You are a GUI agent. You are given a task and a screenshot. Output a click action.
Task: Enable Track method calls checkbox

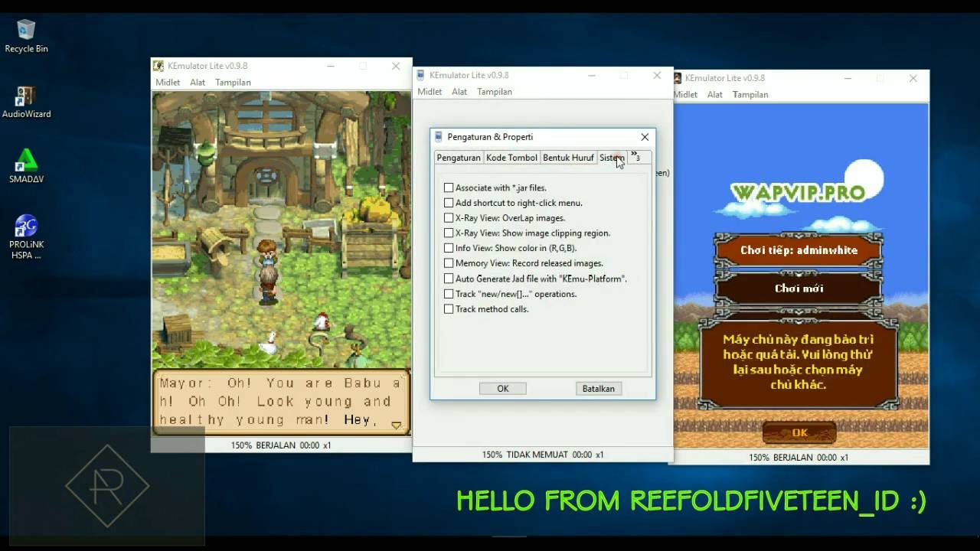coord(449,309)
